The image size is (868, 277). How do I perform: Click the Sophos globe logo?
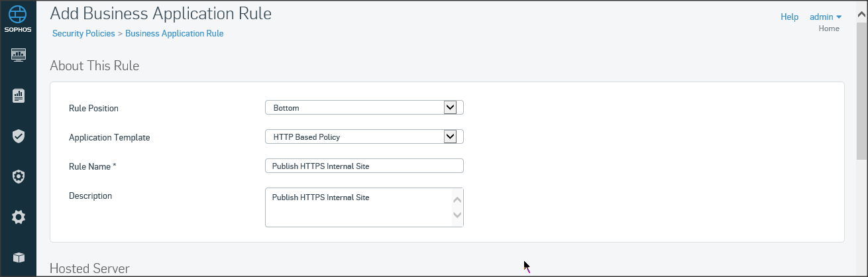pyautogui.click(x=18, y=15)
